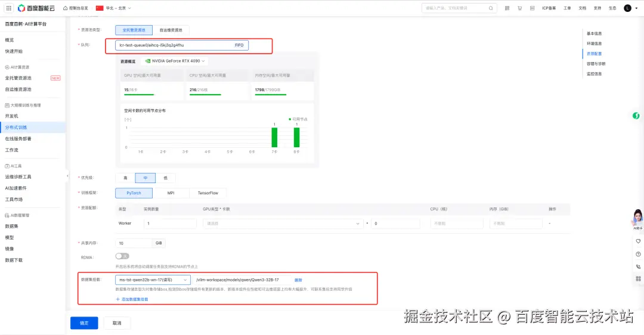Viewport: 644px width, 335px height.
Task: Open 快速开始 in the sidebar
Action: coord(14,51)
